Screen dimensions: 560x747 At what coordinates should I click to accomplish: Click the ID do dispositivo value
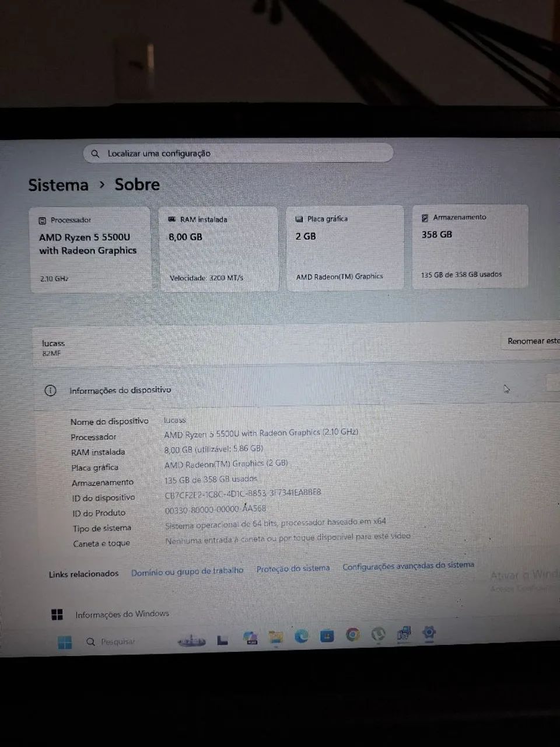(x=243, y=493)
